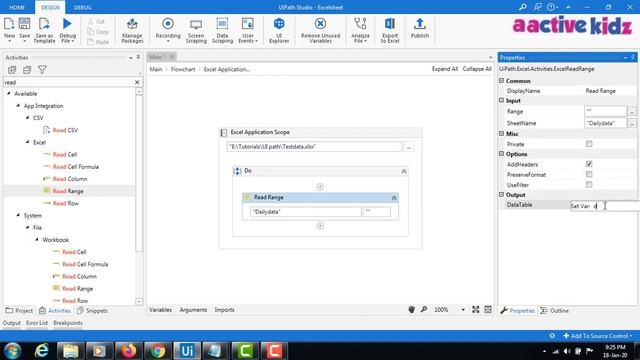Viewport: 640px width, 360px height.
Task: Activate the pan hand tool
Action: [411, 309]
